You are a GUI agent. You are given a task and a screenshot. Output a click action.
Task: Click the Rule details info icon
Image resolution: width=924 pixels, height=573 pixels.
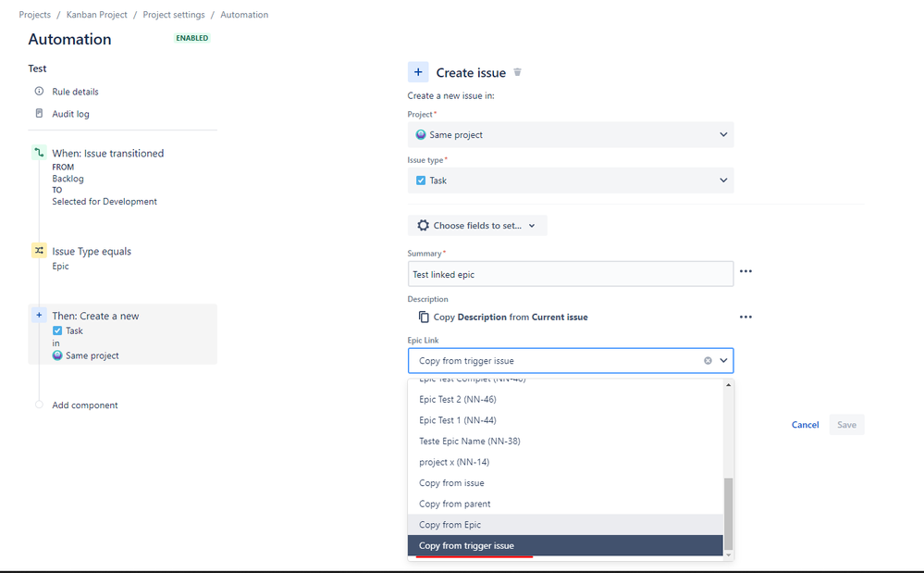[x=39, y=91]
